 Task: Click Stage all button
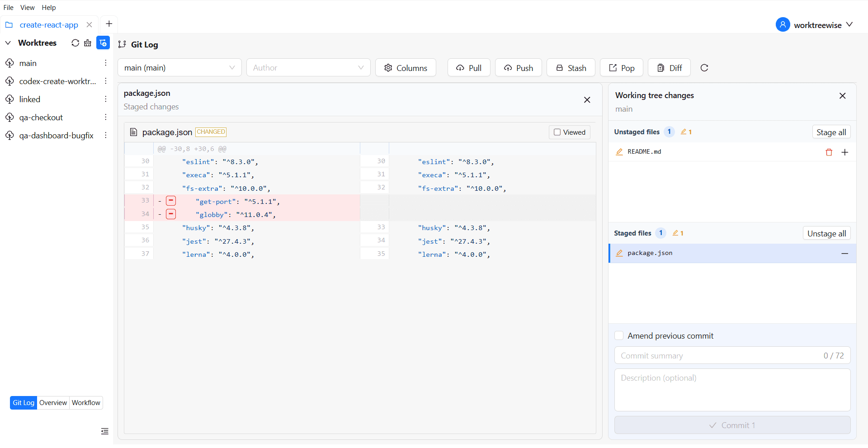831,132
